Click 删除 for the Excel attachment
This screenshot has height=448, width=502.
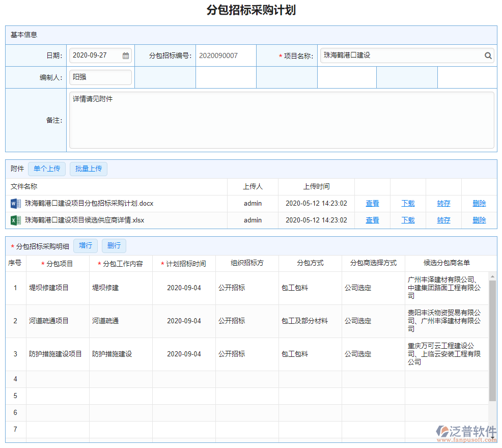coord(479,220)
